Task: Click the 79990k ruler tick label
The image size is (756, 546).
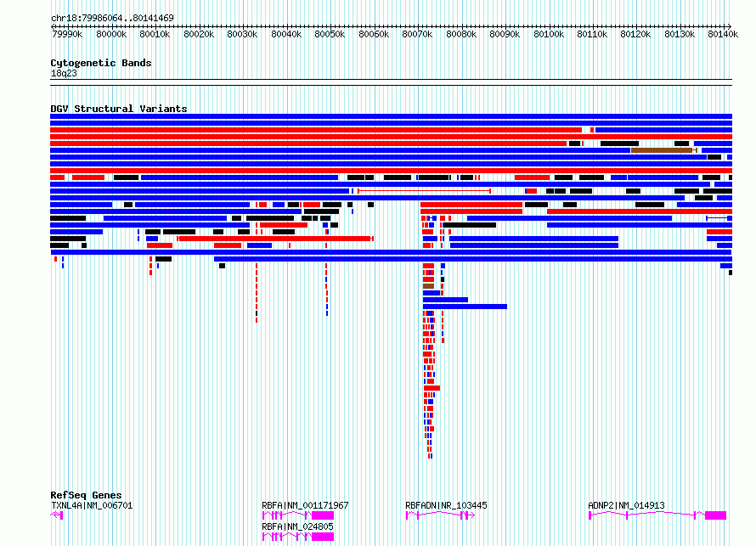Action: pos(67,34)
